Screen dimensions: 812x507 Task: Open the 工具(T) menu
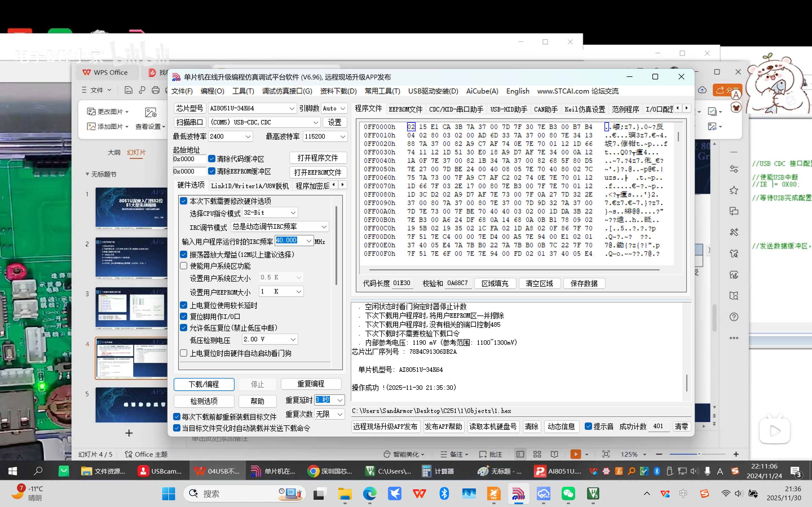(x=243, y=91)
